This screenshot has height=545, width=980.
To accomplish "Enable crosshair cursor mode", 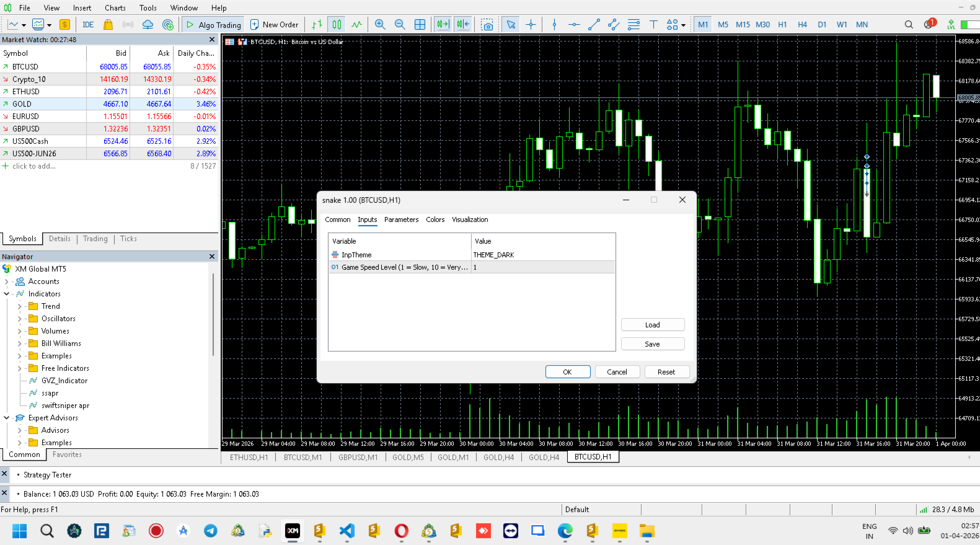I will pos(531,25).
